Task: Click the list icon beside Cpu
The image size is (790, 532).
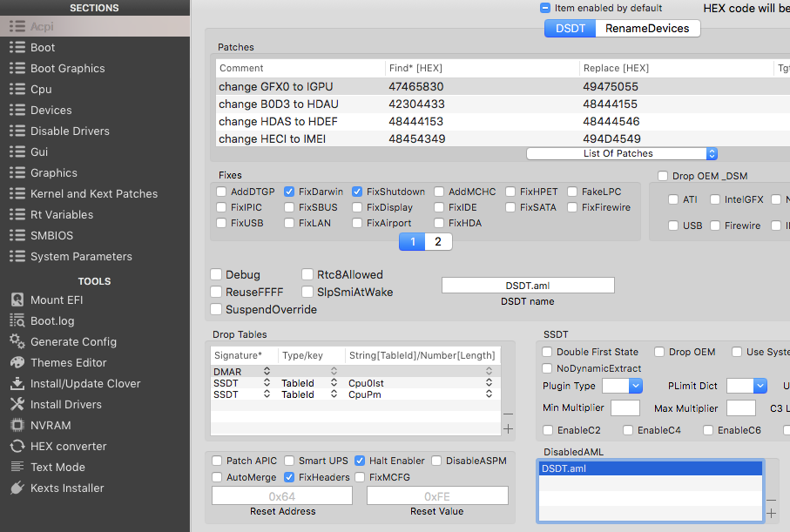Action: [x=17, y=89]
